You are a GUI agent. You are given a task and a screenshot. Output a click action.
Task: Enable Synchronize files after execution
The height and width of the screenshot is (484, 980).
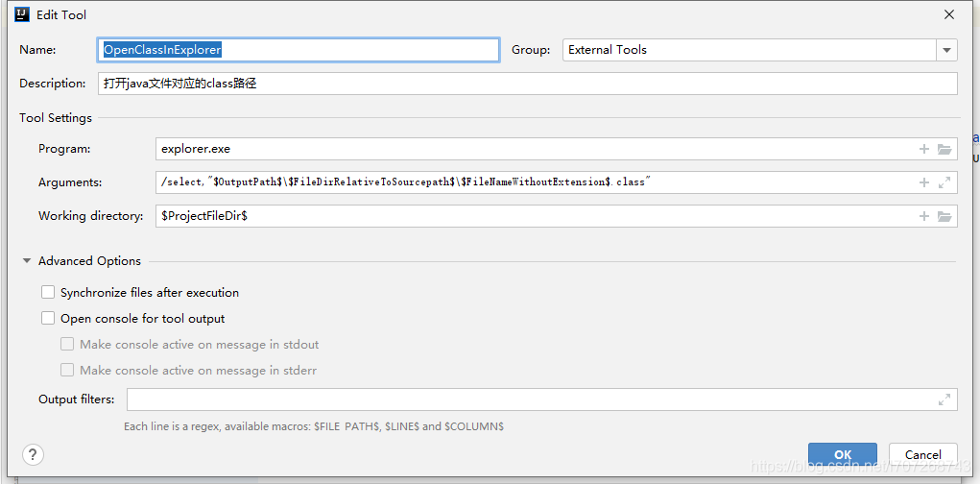pos(48,293)
